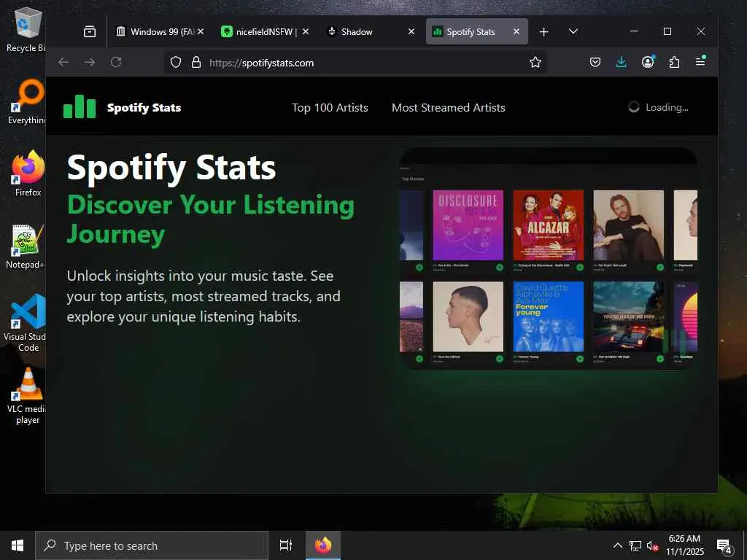Select the Everything search desktop icon

tap(27, 102)
